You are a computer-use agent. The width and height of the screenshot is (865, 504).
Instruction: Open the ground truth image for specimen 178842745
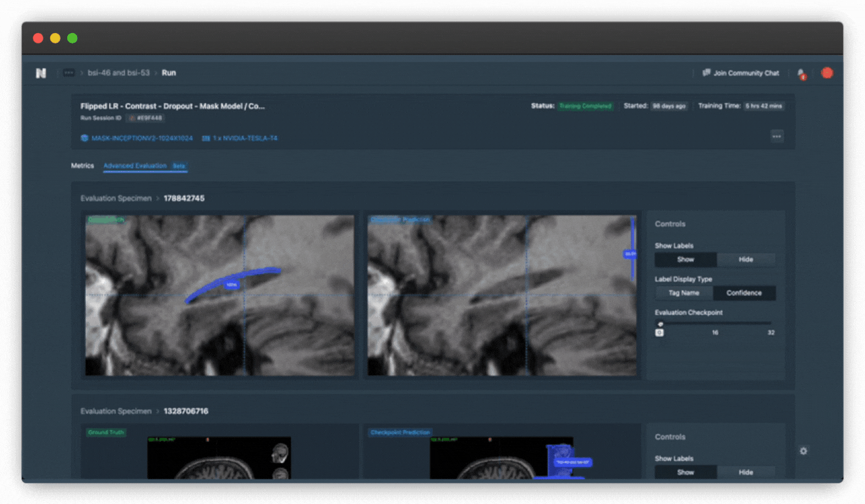(x=220, y=295)
